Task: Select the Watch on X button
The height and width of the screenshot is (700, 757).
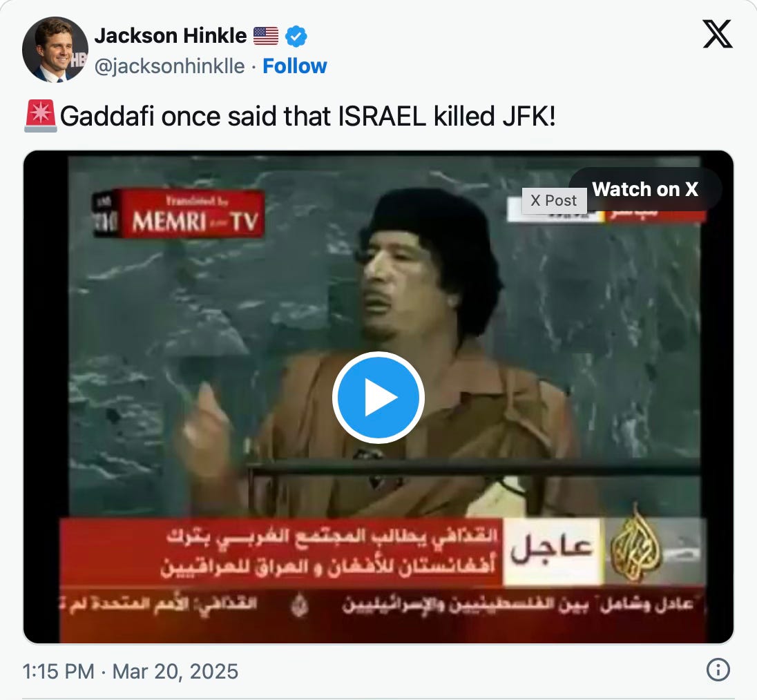Action: [645, 189]
